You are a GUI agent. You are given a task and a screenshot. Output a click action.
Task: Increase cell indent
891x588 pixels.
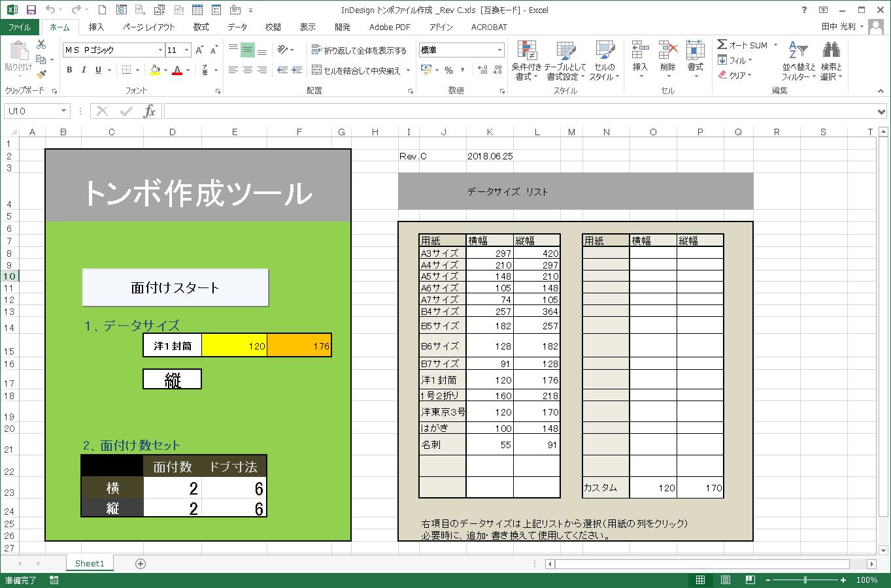tap(297, 70)
